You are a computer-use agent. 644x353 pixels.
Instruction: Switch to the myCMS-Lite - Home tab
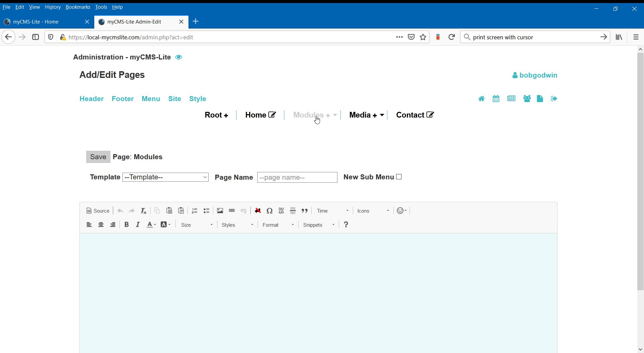coord(44,22)
